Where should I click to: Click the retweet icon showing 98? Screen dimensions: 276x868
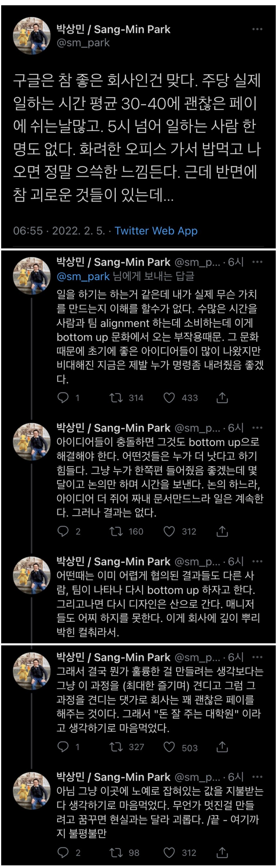tap(116, 852)
